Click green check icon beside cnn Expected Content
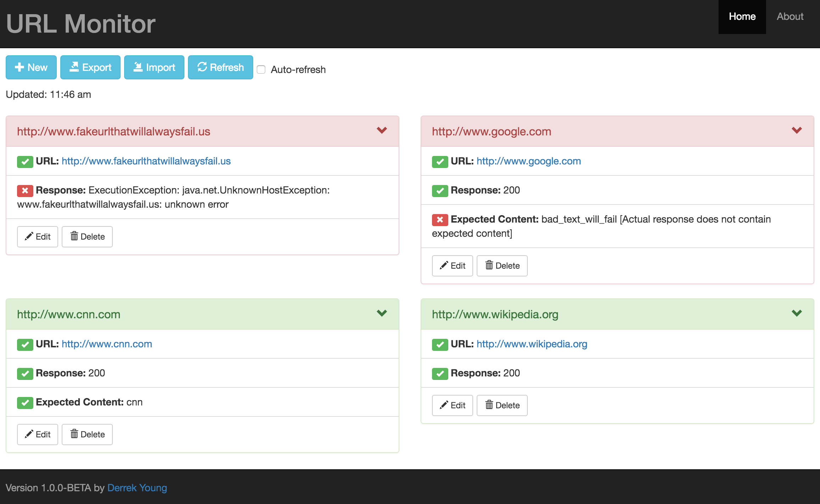The width and height of the screenshot is (820, 504). 25,403
